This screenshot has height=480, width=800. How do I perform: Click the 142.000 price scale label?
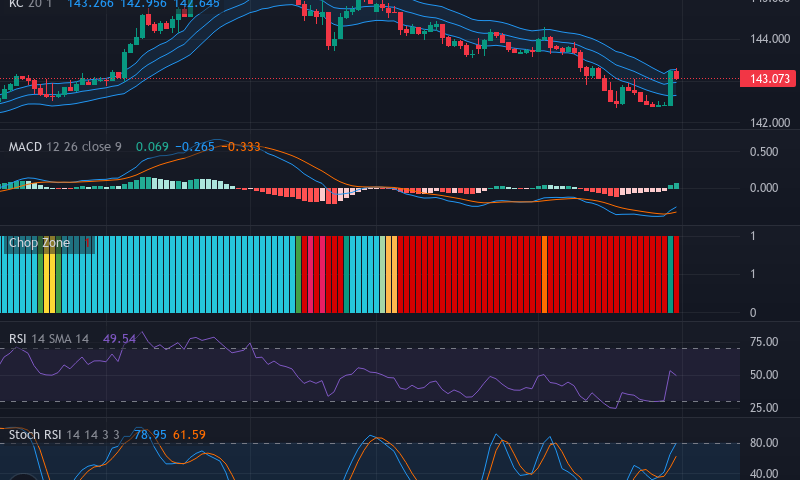(770, 122)
